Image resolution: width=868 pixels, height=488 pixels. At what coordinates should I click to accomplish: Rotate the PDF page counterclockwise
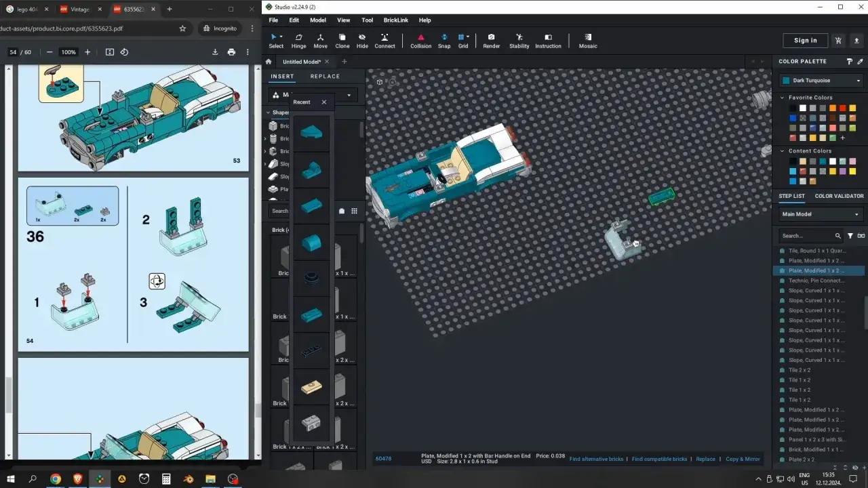pos(124,52)
